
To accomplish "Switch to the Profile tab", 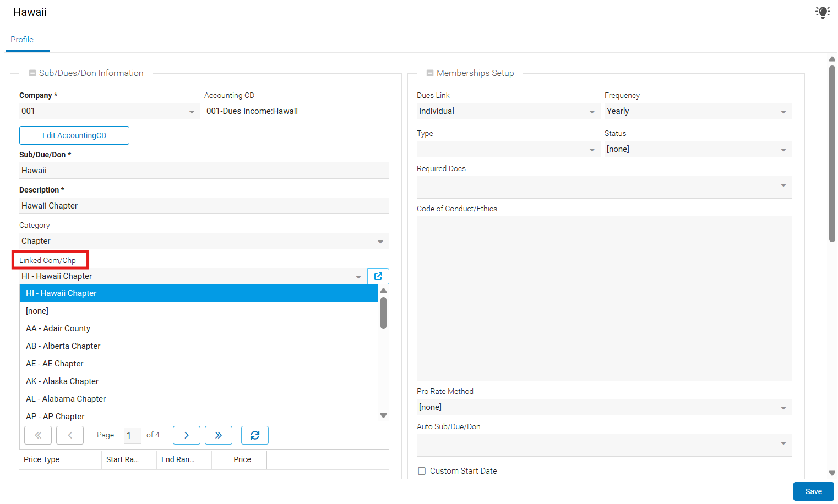I will point(22,40).
